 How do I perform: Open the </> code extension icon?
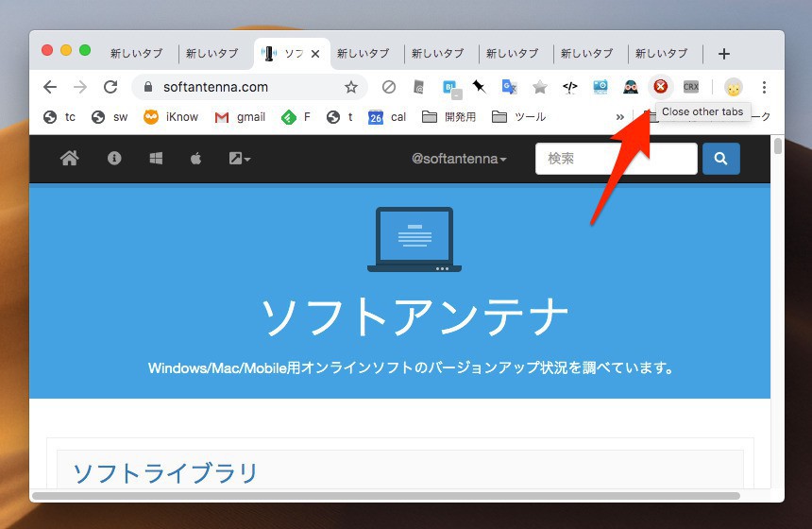click(569, 87)
